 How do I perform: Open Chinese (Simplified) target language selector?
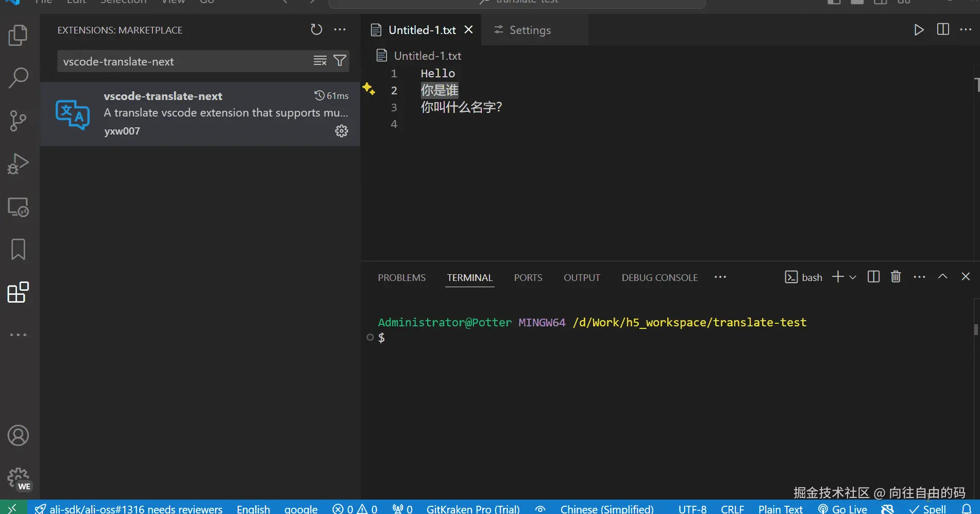(x=607, y=509)
